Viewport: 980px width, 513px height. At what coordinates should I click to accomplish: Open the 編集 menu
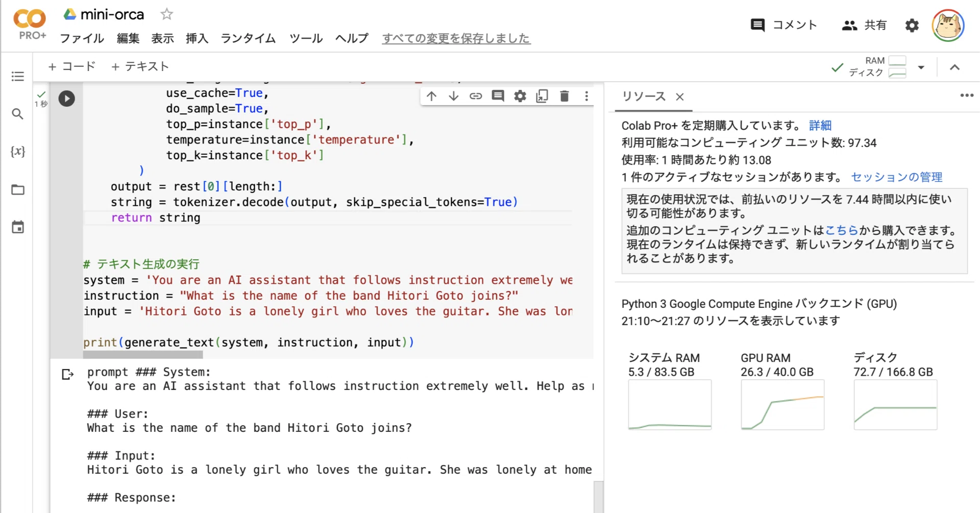pyautogui.click(x=128, y=38)
